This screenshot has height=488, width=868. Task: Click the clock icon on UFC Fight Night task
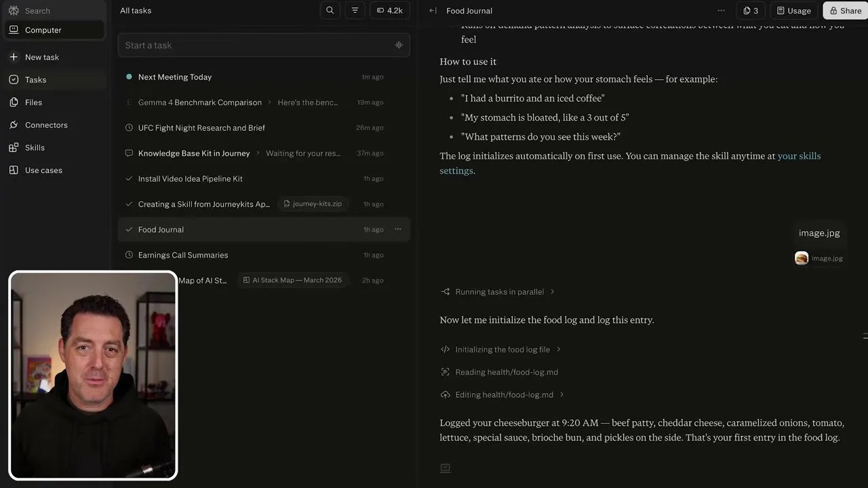[129, 128]
